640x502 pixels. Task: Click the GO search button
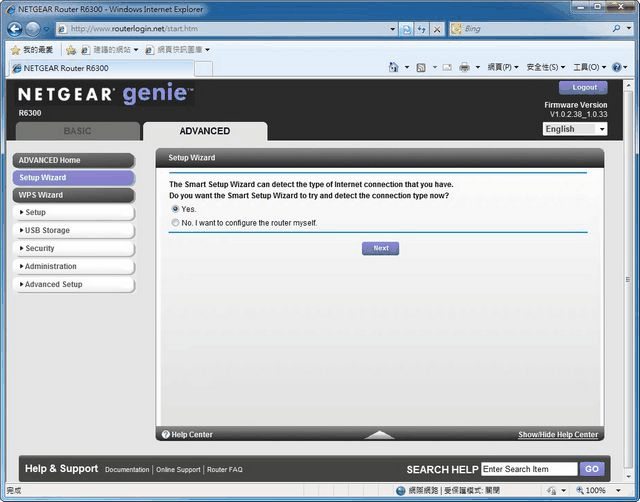click(592, 469)
